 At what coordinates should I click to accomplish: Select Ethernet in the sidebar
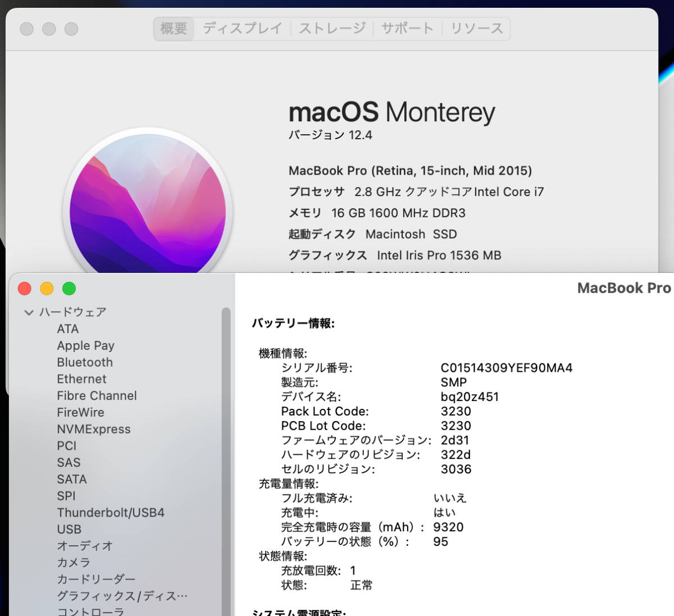tap(81, 379)
